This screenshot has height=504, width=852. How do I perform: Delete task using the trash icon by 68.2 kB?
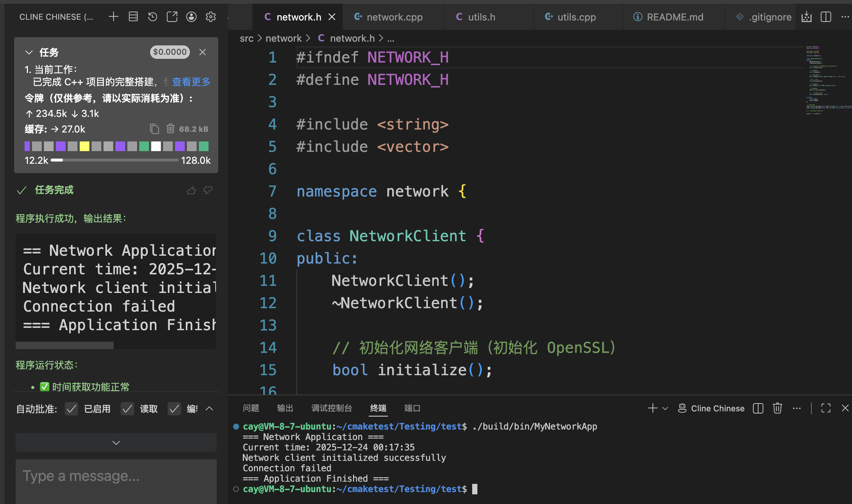(x=170, y=129)
